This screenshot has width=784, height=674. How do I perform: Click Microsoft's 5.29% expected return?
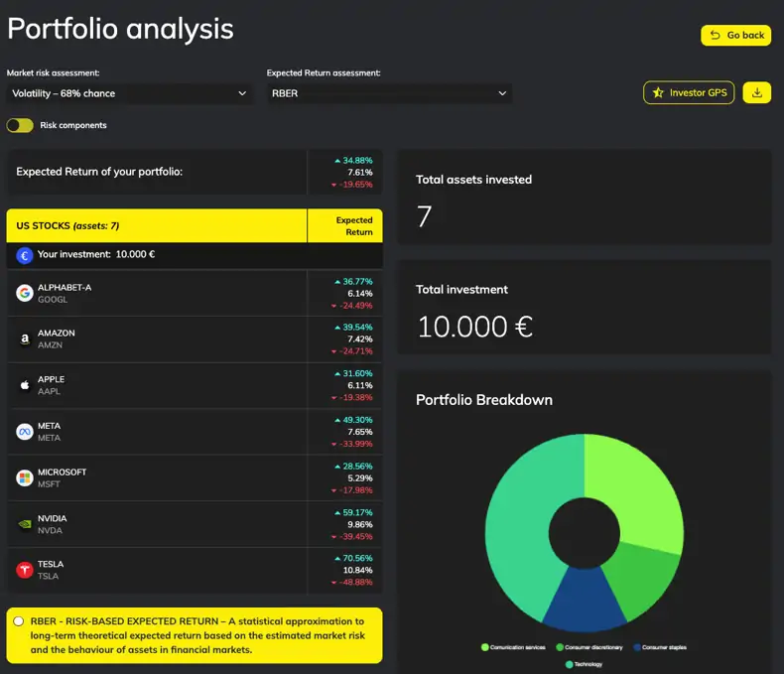pyautogui.click(x=360, y=478)
